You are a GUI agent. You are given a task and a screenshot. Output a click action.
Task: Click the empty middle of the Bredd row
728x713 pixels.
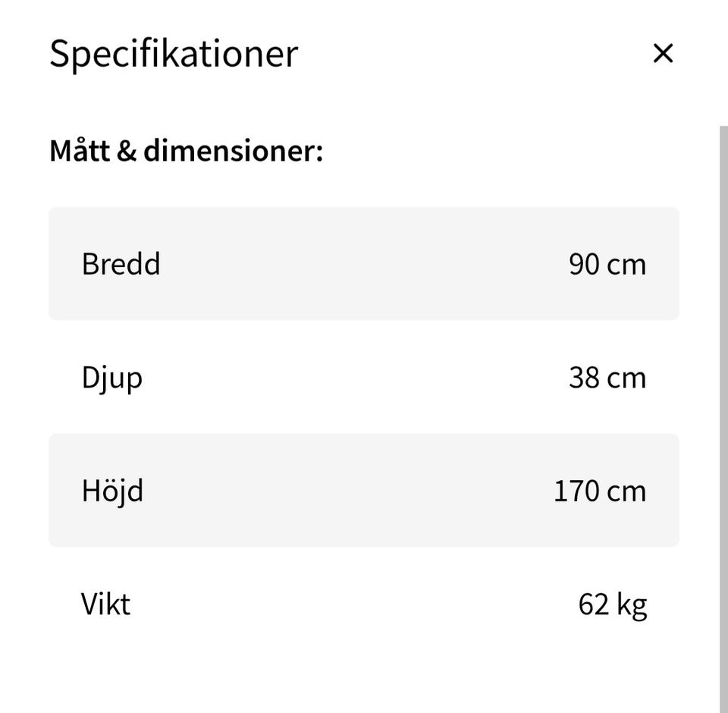click(364, 264)
